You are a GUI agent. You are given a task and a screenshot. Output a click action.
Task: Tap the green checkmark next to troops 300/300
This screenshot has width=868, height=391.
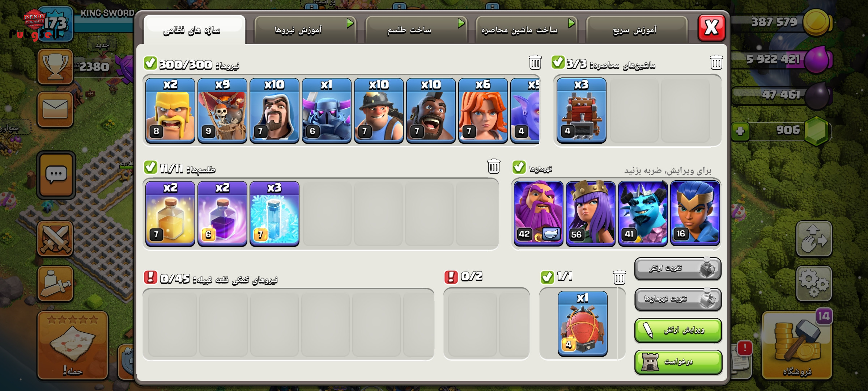click(x=150, y=63)
